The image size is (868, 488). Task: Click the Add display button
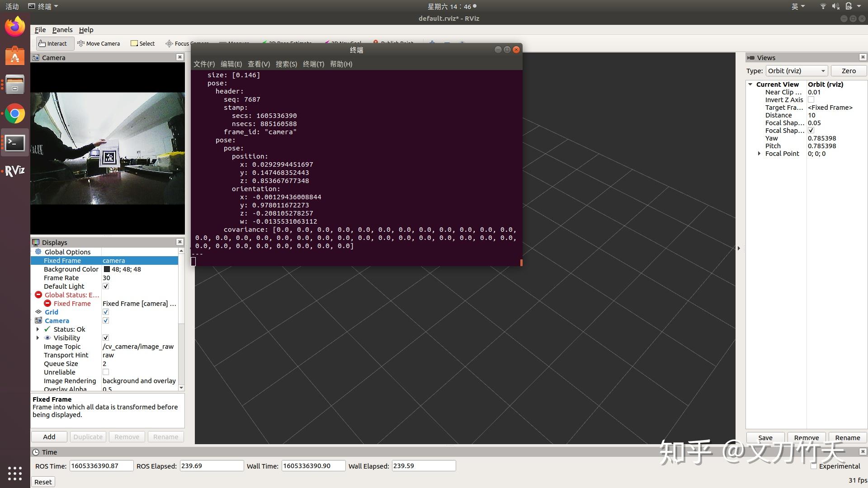49,437
